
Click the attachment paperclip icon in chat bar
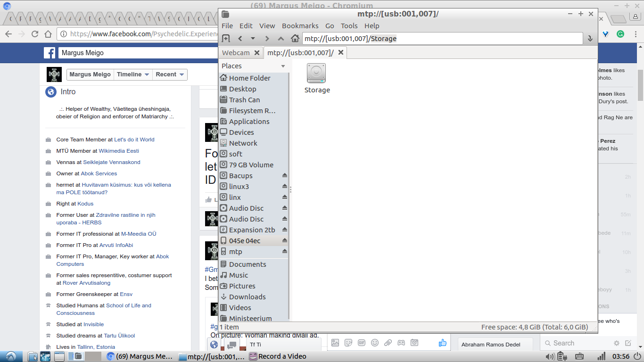[x=388, y=343]
